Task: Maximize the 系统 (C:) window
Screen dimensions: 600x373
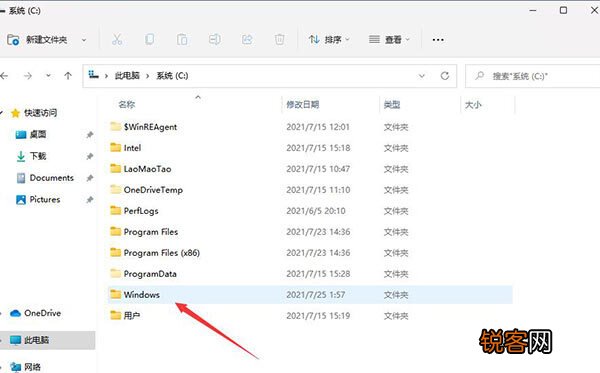Action: (563, 10)
